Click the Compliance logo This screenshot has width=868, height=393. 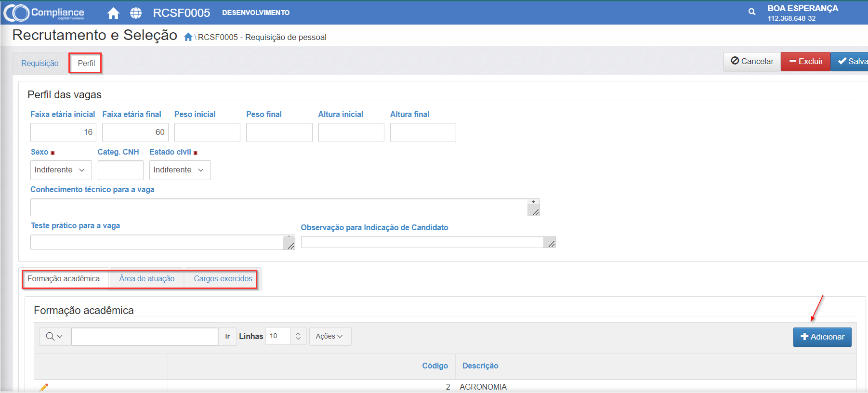pos(44,13)
